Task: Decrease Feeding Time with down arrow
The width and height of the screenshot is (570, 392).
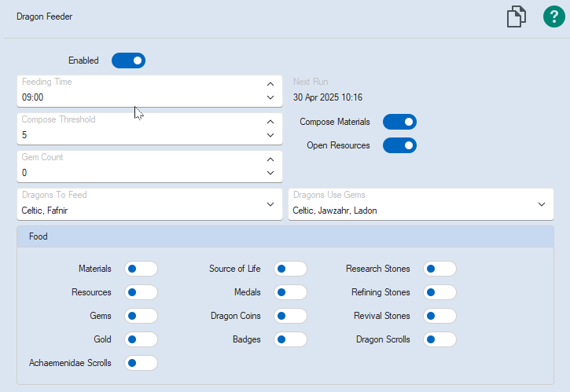Action: (270, 98)
